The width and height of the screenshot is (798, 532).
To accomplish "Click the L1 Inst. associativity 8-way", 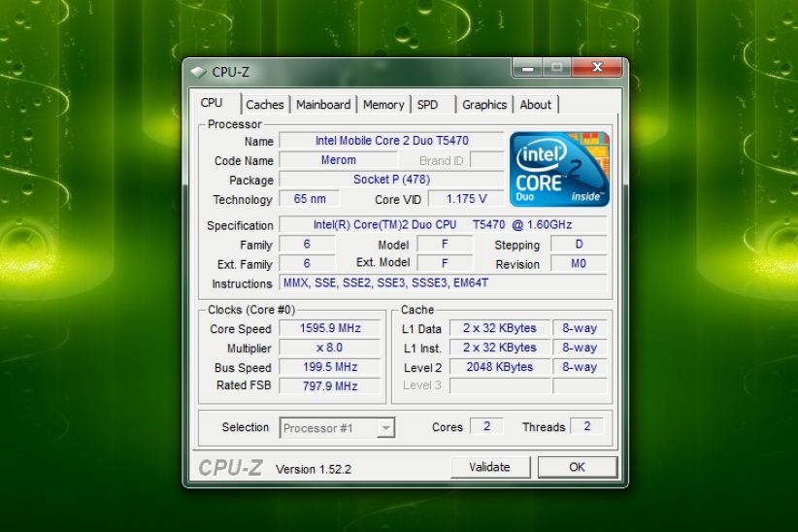I will (x=580, y=348).
